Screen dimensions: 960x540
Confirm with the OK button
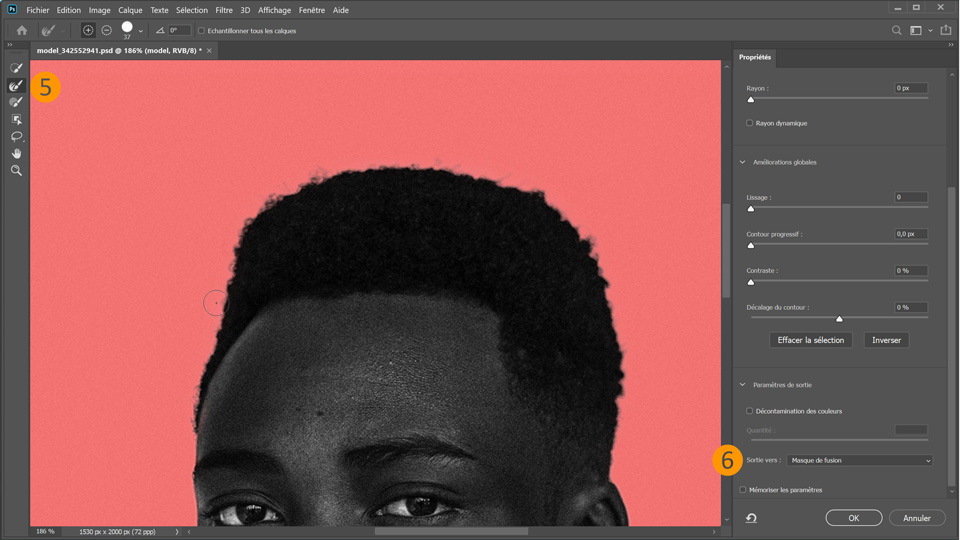point(853,518)
